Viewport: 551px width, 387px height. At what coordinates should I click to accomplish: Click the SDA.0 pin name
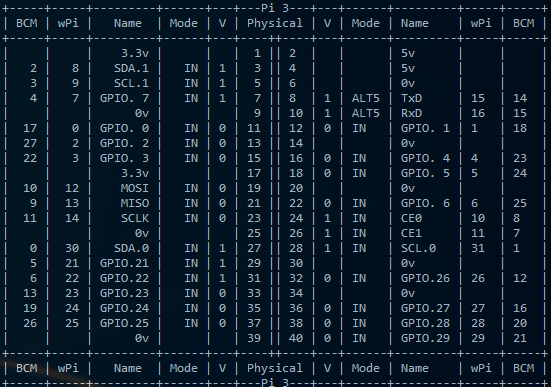pos(131,248)
